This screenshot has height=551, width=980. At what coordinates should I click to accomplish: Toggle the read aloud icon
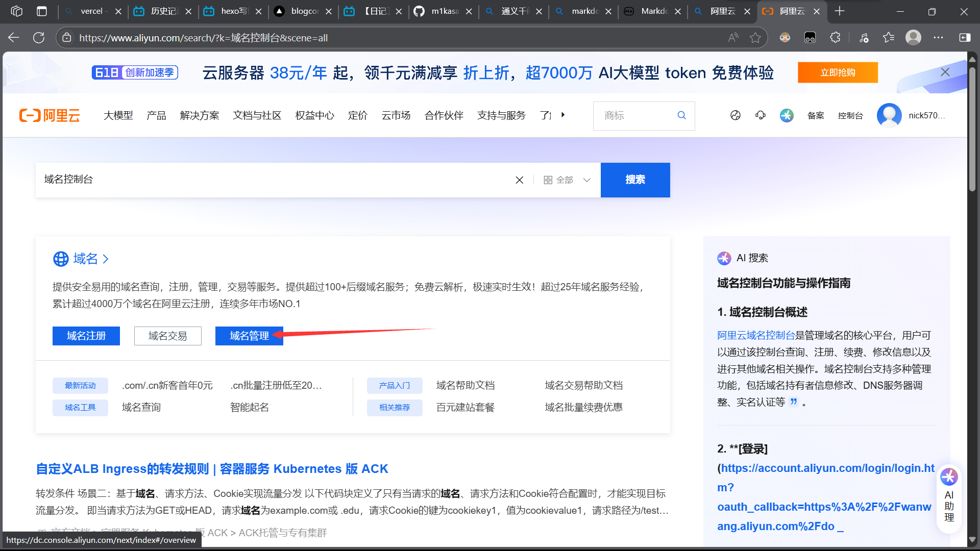(x=733, y=37)
